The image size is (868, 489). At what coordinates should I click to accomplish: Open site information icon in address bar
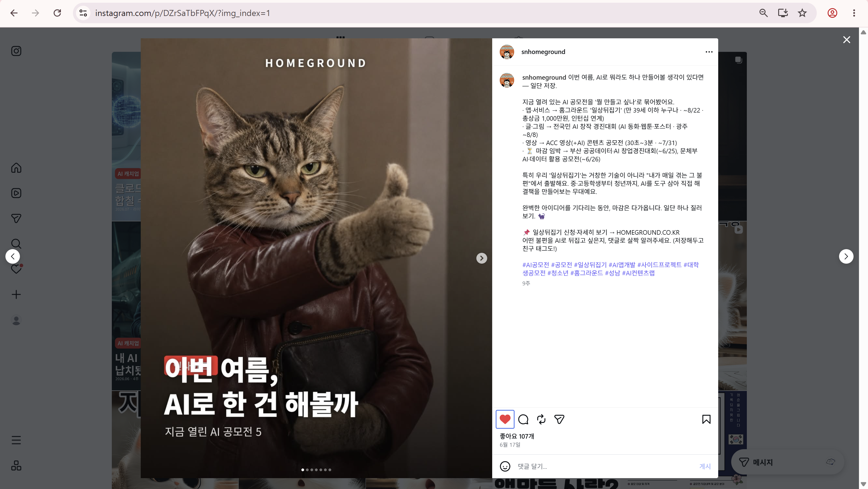83,13
